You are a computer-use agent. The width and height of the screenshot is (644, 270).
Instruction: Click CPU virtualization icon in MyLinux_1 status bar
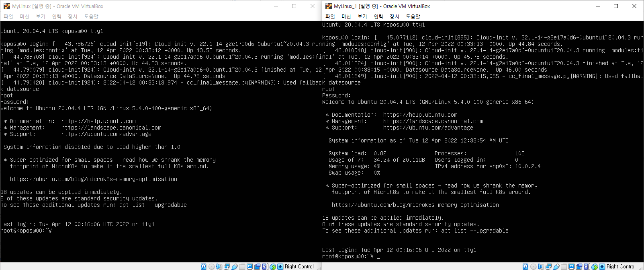[587, 266]
